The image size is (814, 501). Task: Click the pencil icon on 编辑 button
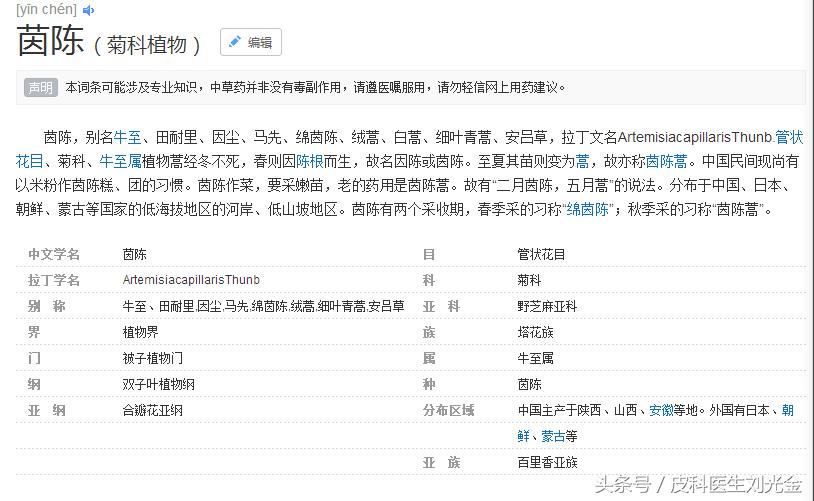pos(235,42)
